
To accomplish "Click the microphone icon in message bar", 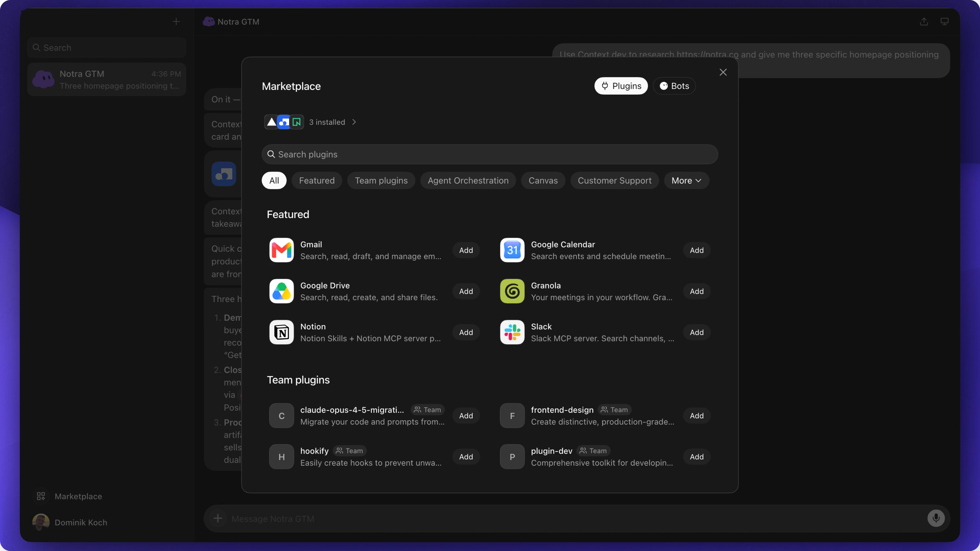I will (936, 518).
